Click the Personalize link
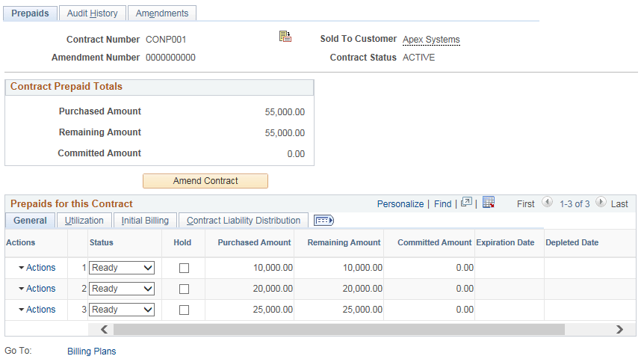This screenshot has height=359, width=644. click(400, 204)
